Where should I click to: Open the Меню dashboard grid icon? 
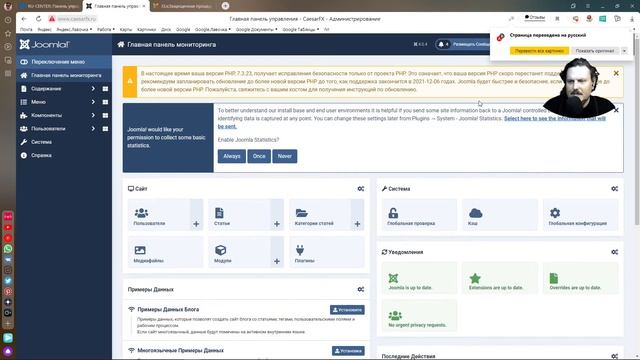(105, 102)
